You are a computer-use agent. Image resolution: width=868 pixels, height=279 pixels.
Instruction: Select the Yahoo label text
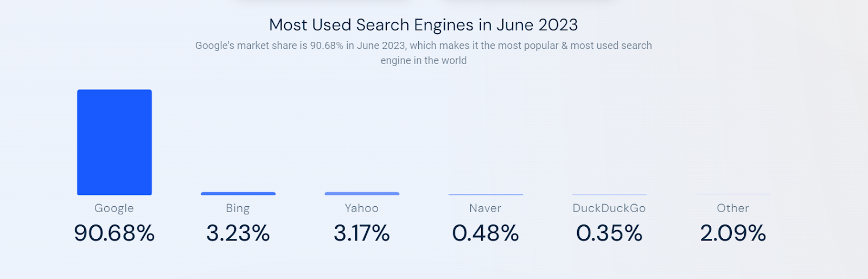tap(362, 208)
